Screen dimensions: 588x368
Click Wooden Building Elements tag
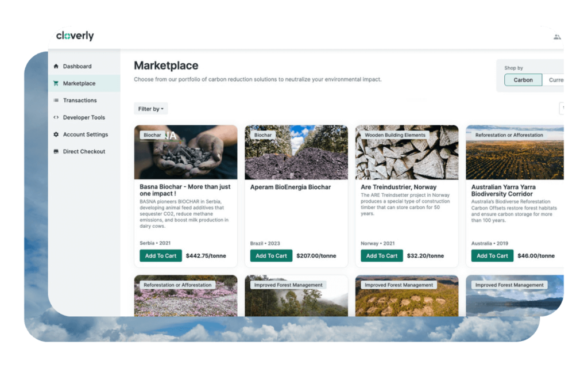pos(395,135)
